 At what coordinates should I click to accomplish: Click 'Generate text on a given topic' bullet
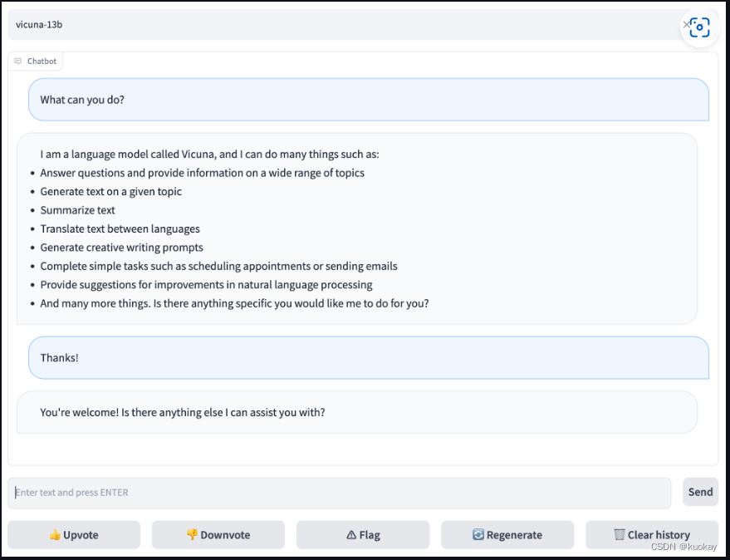(110, 191)
